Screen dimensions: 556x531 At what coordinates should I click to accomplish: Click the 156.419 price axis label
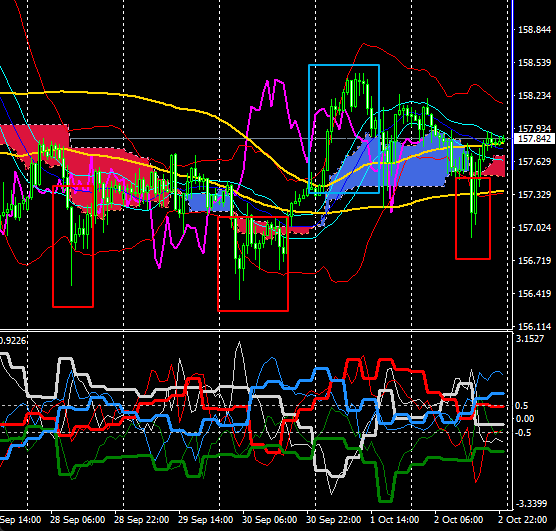click(x=534, y=294)
